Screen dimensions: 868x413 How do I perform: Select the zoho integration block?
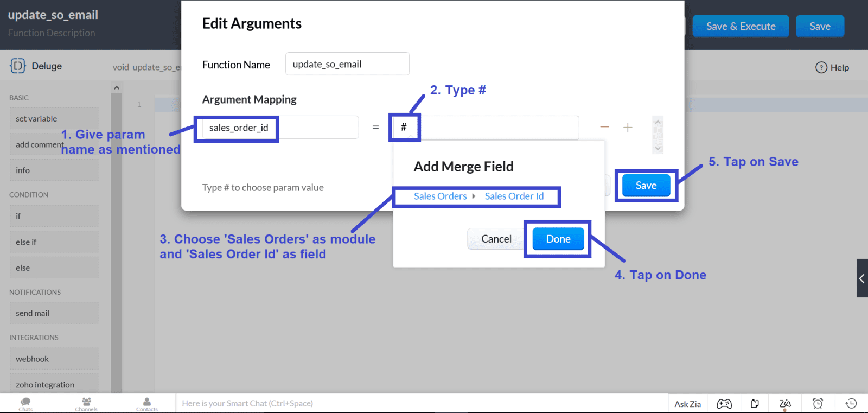click(x=54, y=384)
